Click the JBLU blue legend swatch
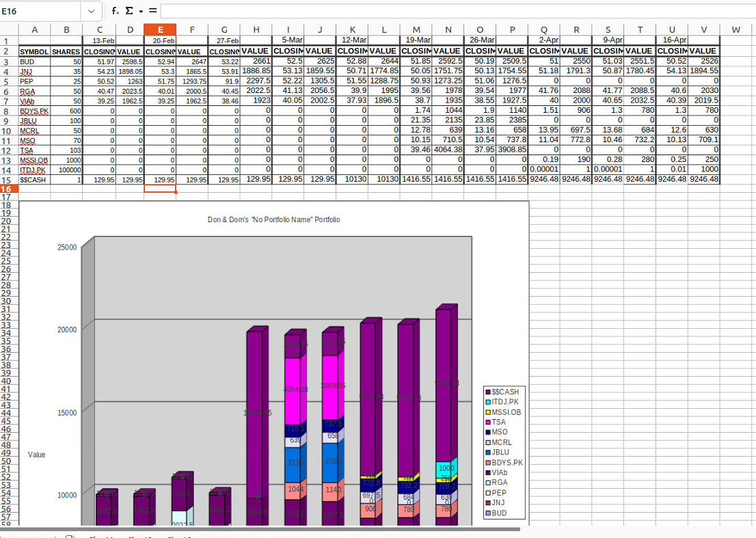Image resolution: width=756 pixels, height=538 pixels. [488, 453]
